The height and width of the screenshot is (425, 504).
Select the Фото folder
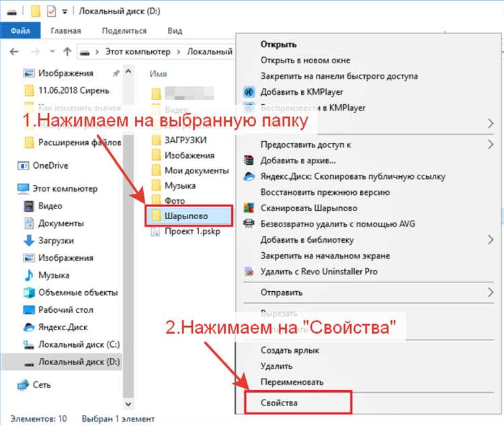click(169, 201)
